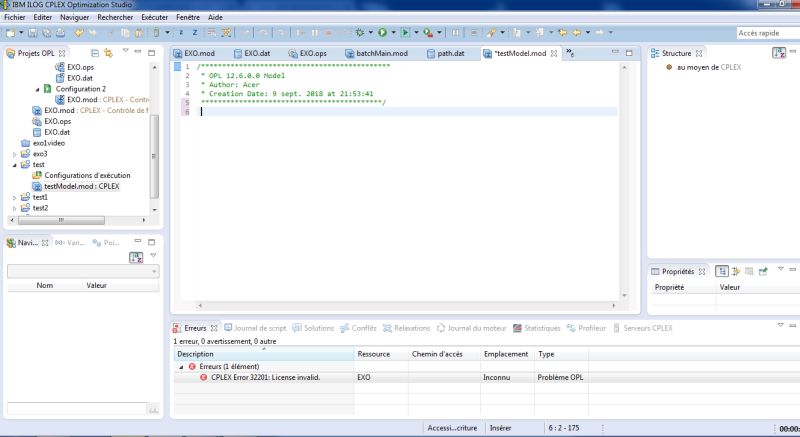Click the editor horizontal scrollbar

406,305
